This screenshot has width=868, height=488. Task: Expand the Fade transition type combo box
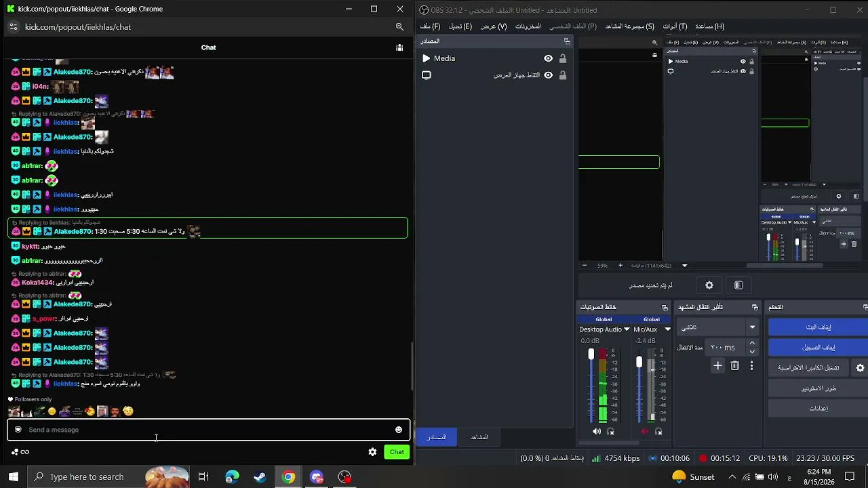718,327
